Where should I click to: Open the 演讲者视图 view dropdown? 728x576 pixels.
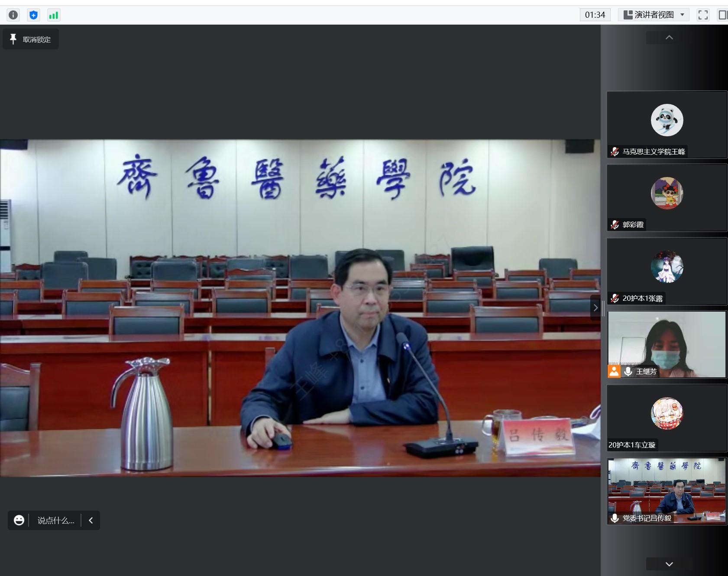(654, 15)
